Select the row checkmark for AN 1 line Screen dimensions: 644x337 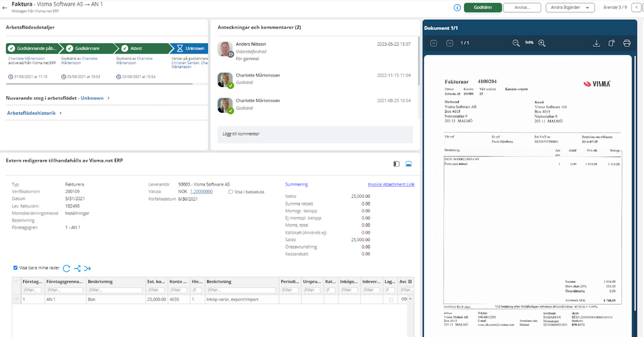(x=16, y=299)
